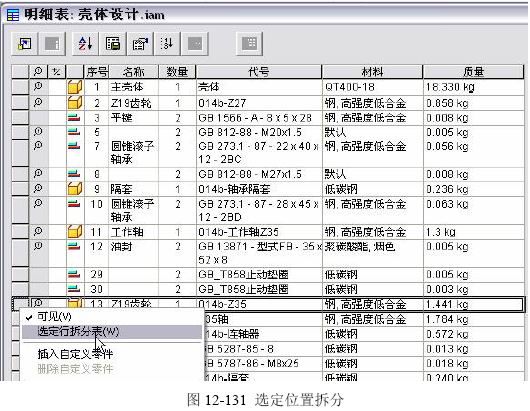
Task: Choose 选定行拆分表(W) from context menu
Action: point(112,332)
